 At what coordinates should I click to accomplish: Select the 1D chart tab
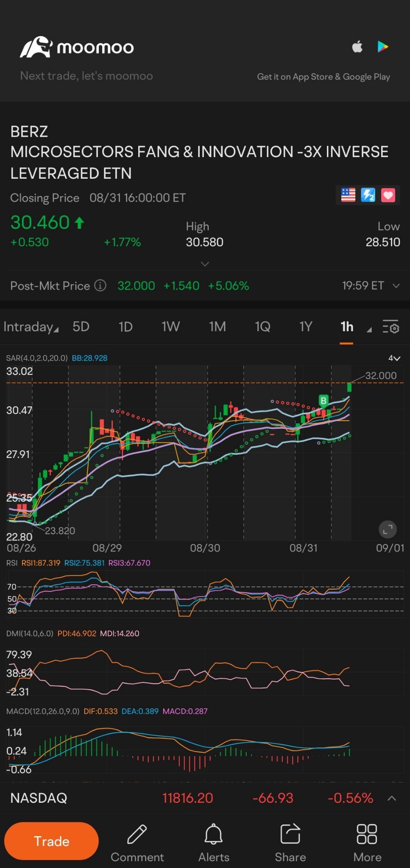126,327
